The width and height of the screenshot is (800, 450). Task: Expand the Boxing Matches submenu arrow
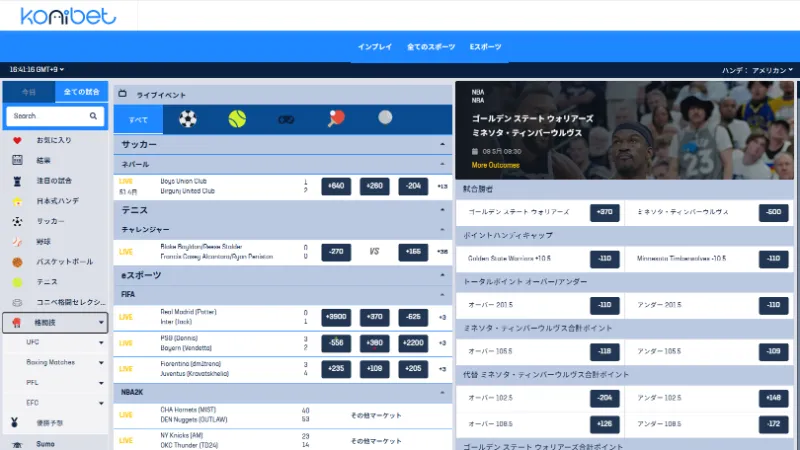101,362
